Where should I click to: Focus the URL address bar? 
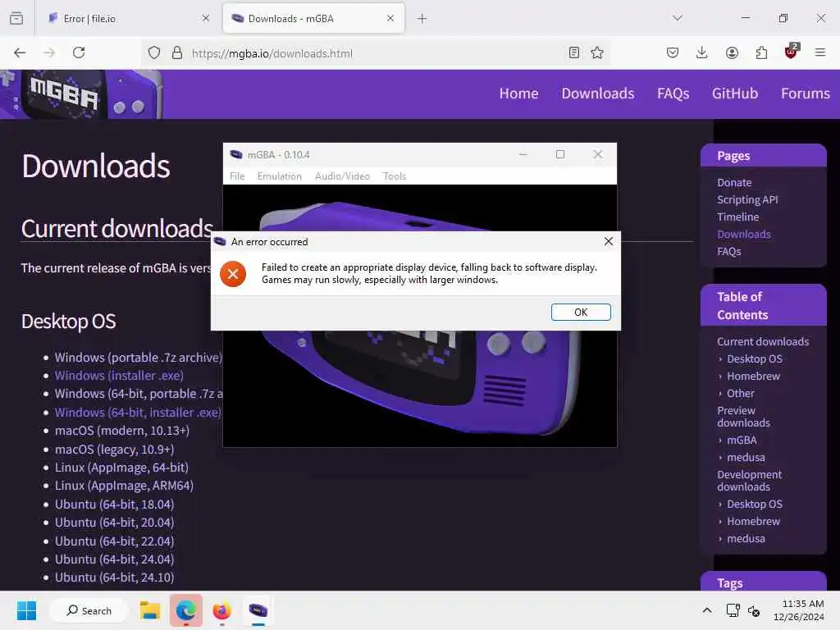(x=375, y=53)
